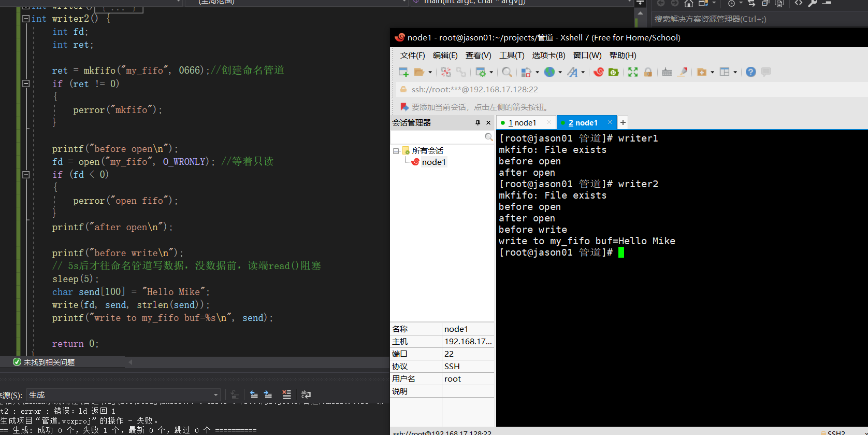Click the color scheme icon in Xshell toolbar

[x=526, y=72]
